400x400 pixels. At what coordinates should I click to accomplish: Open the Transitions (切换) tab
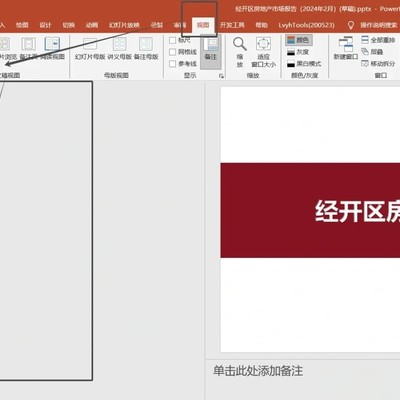point(69,25)
